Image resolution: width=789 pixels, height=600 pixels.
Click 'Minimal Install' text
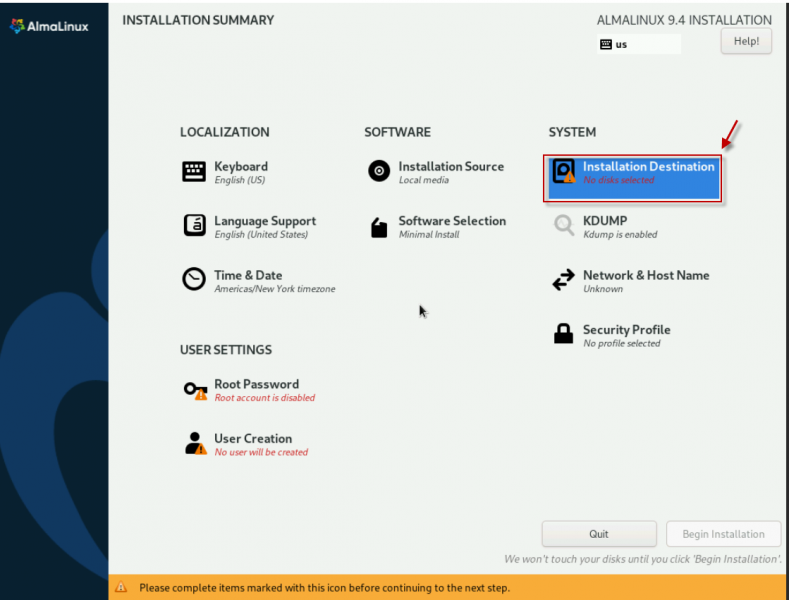click(x=429, y=235)
